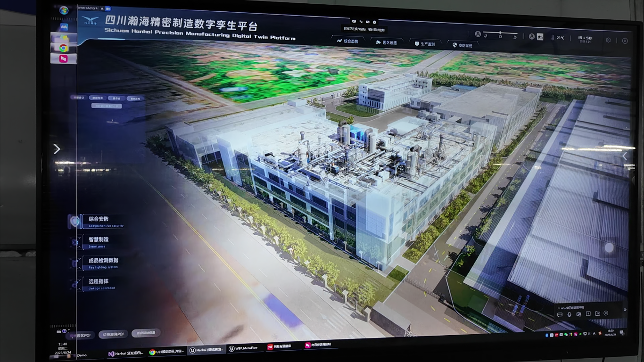
Task: Close the top floating remote toolbar
Action: [x=374, y=22]
